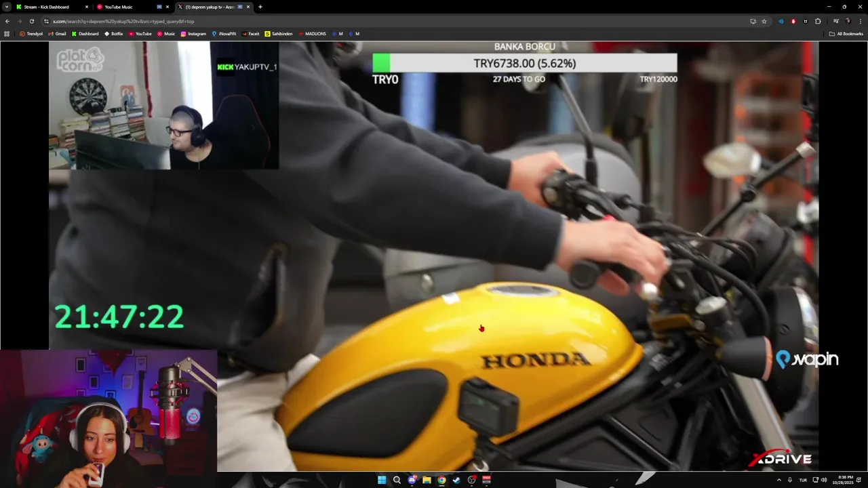This screenshot has height=488, width=868.
Task: Open the iNovaPIN bookmark
Action: coord(224,33)
